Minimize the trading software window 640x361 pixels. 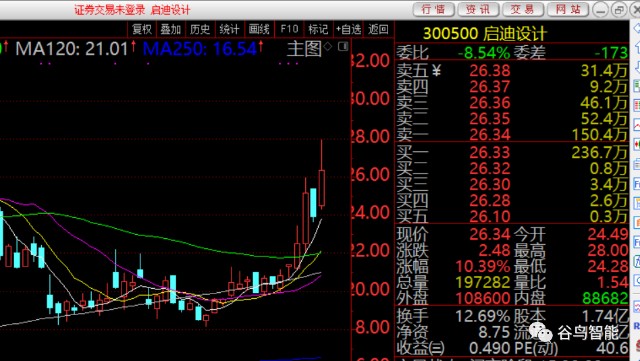tap(600, 10)
